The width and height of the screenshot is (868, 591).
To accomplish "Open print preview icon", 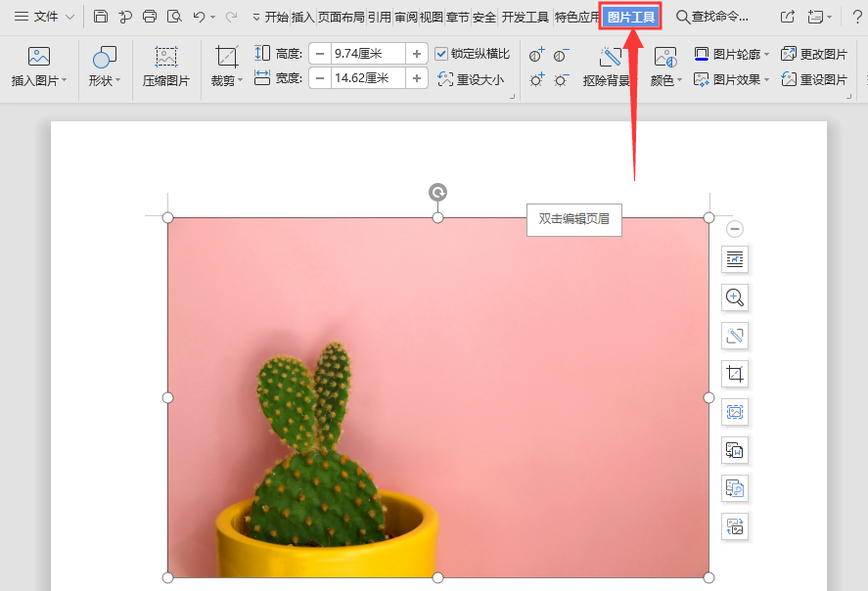I will 174,17.
